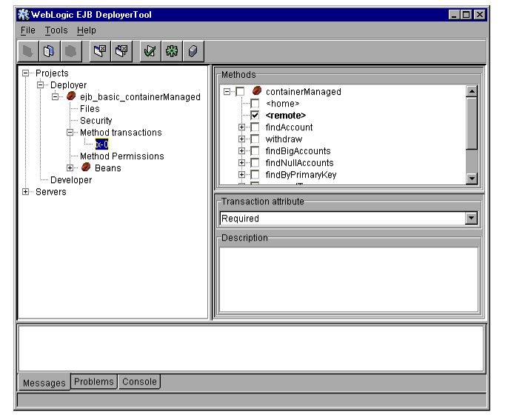Click the WebLogic title bar app icon
Viewport: 528px width, 420px height.
[23, 15]
